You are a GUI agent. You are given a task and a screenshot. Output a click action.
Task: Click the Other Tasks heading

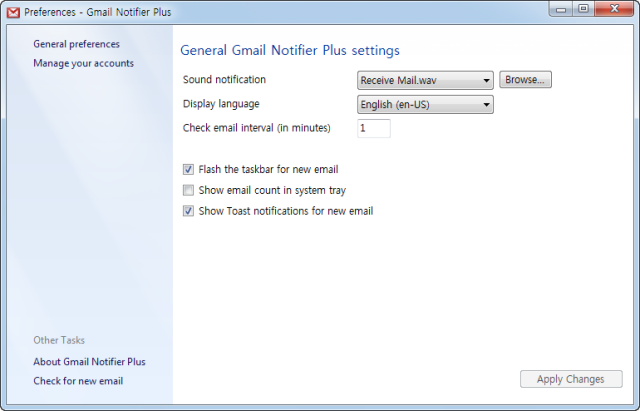(x=59, y=340)
